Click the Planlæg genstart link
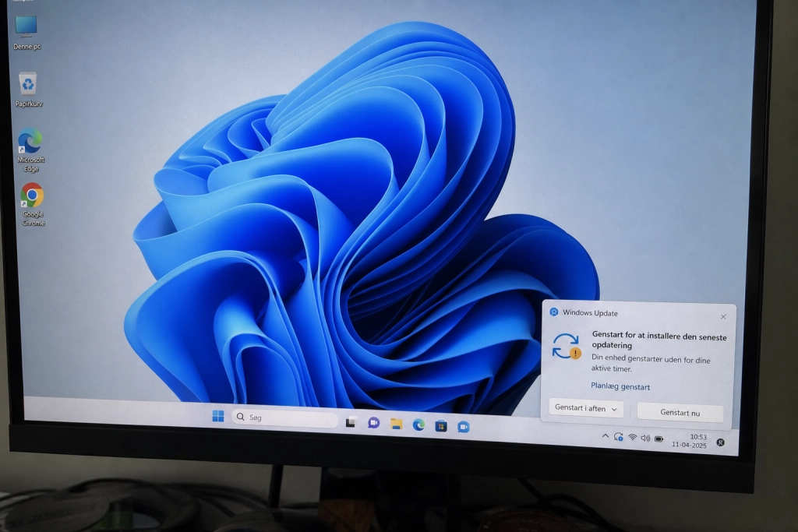 [x=620, y=386]
